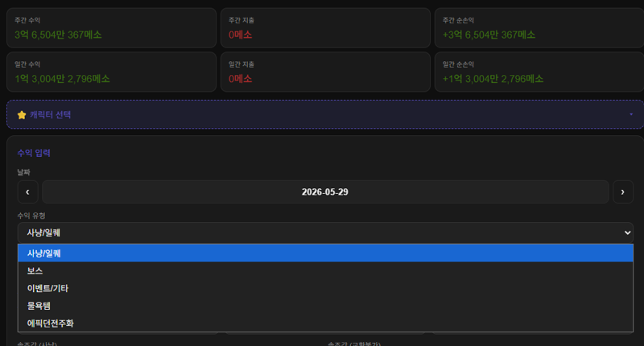This screenshot has width=644, height=346.
Task: Click the 일간 지출 0메소 value
Action: click(240, 79)
